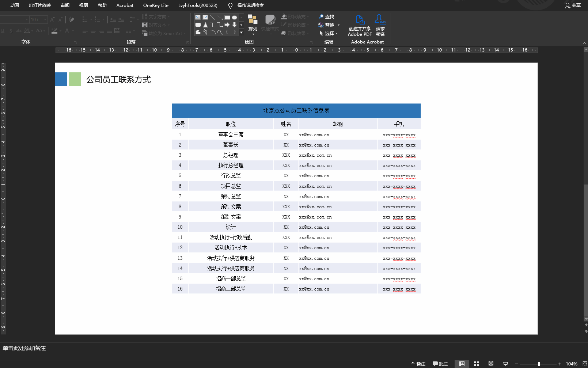Choose the oval shape
588x368 pixels.
[x=234, y=17]
